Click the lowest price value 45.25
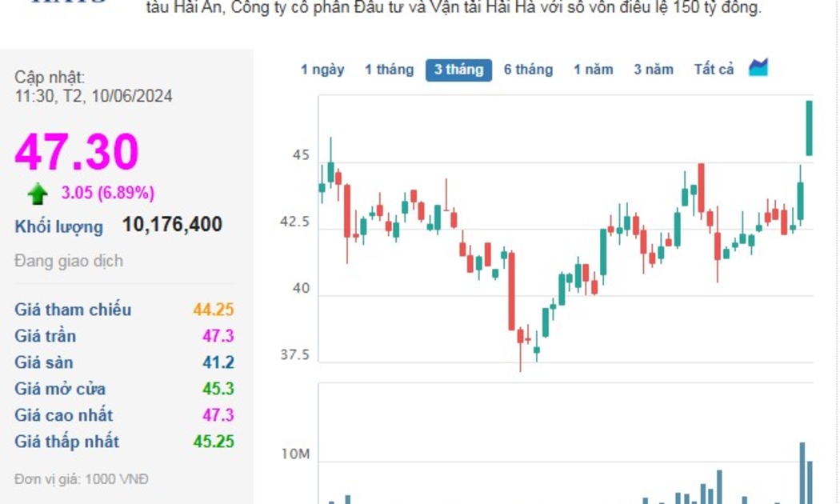The image size is (840, 504). pos(214,442)
